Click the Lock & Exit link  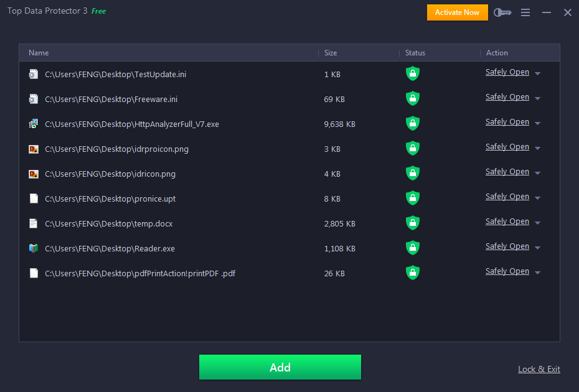tap(539, 369)
